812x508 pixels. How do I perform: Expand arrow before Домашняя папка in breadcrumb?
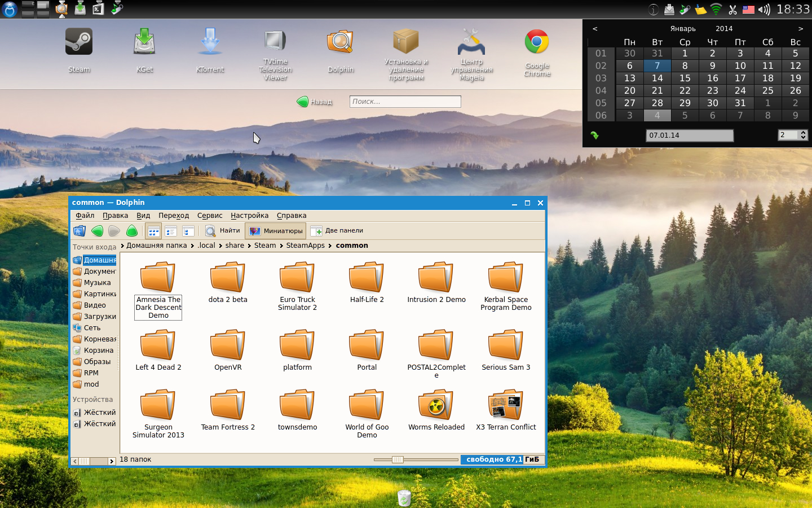122,246
